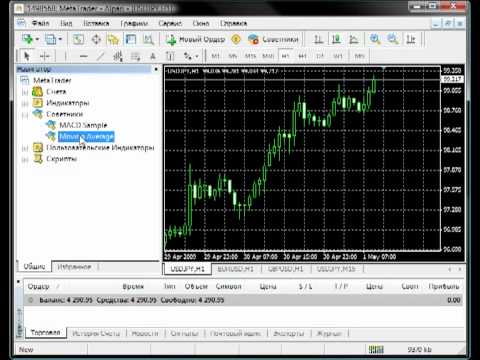Click the connection status bars icon in status bar
This screenshot has width=480, height=360.
376,349
